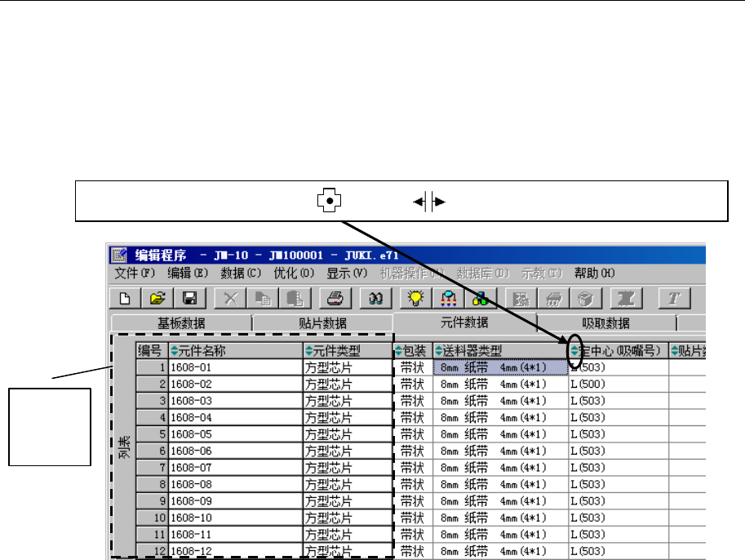Viewport: 745px width, 560px height.
Task: Sort by the 定中心(吸嘴号) column header
Action: (619, 351)
